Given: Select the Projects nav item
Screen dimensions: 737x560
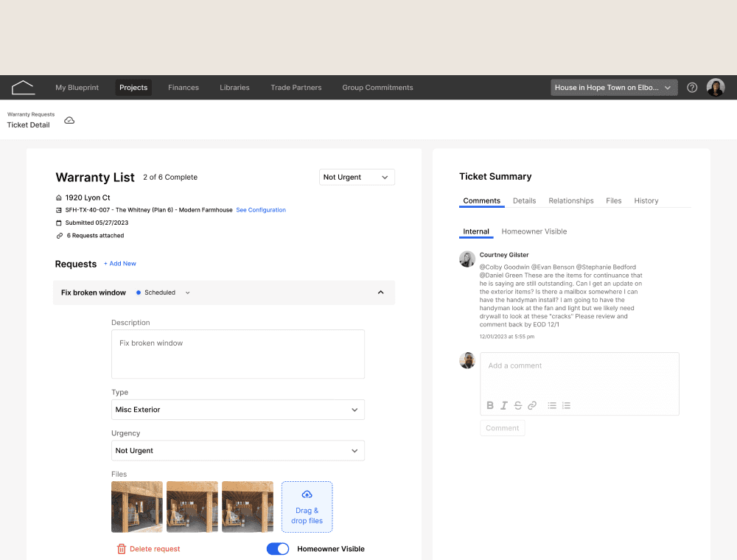Looking at the screenshot, I should (133, 88).
